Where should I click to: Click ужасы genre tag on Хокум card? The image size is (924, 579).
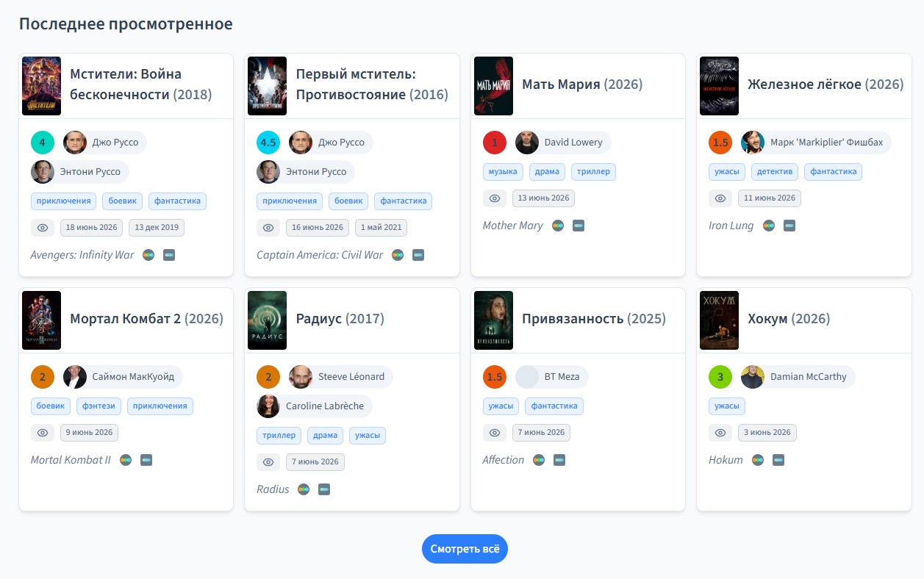point(727,406)
